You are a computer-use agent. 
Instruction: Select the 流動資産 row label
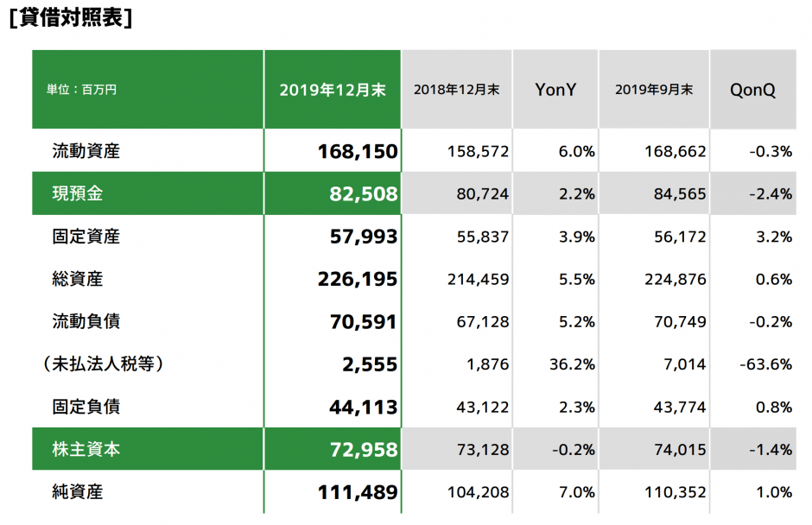click(86, 152)
